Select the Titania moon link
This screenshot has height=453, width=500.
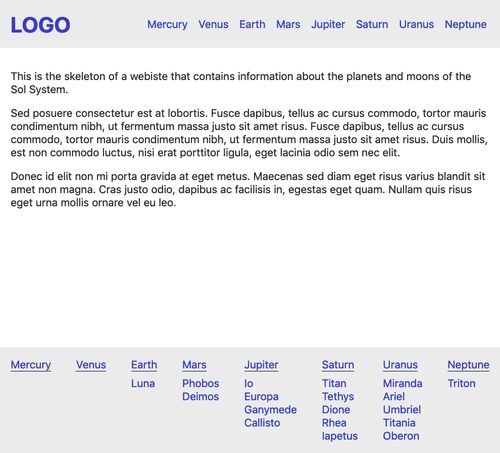399,423
